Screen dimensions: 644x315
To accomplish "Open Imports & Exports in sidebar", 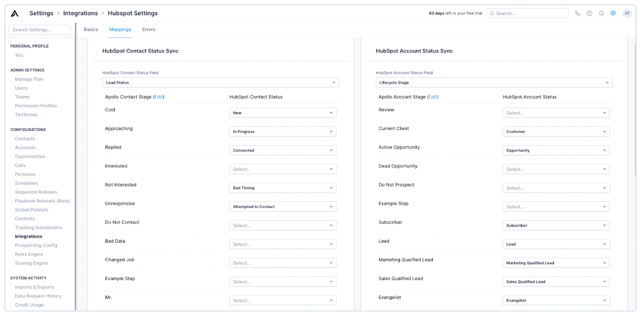I will pyautogui.click(x=35, y=287).
